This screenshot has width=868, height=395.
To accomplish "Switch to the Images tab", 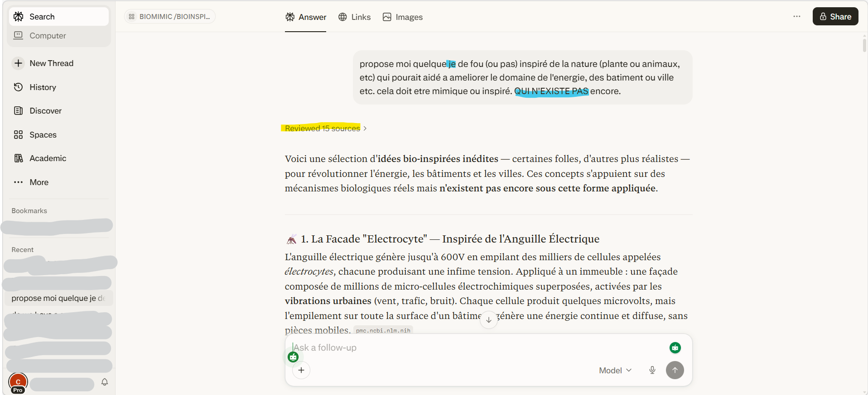I will tap(403, 17).
